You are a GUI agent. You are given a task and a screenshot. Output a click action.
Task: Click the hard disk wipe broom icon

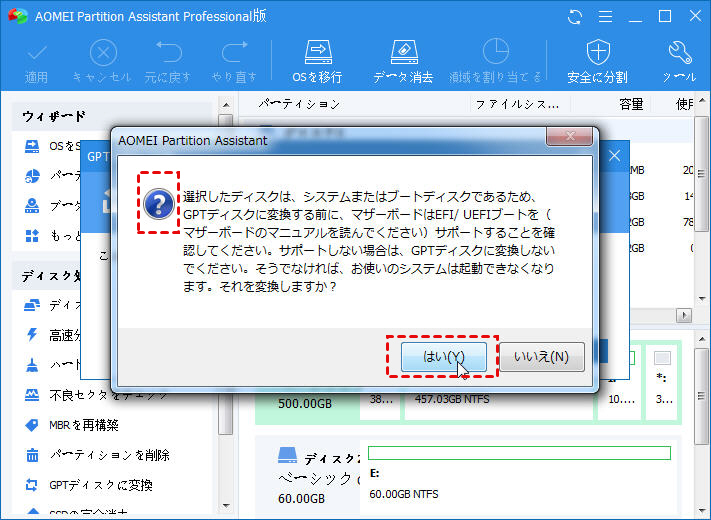[32, 365]
